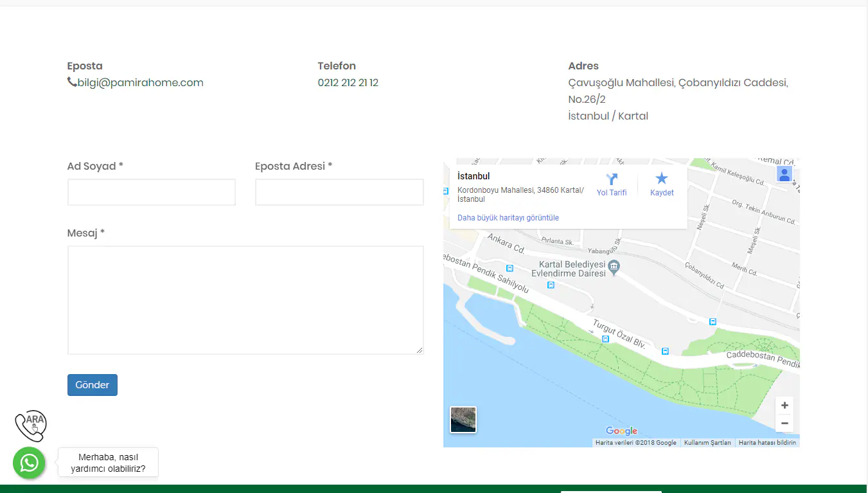Click Harita verileri ©2018 Google text
Image resolution: width=868 pixels, height=493 pixels.
click(636, 442)
